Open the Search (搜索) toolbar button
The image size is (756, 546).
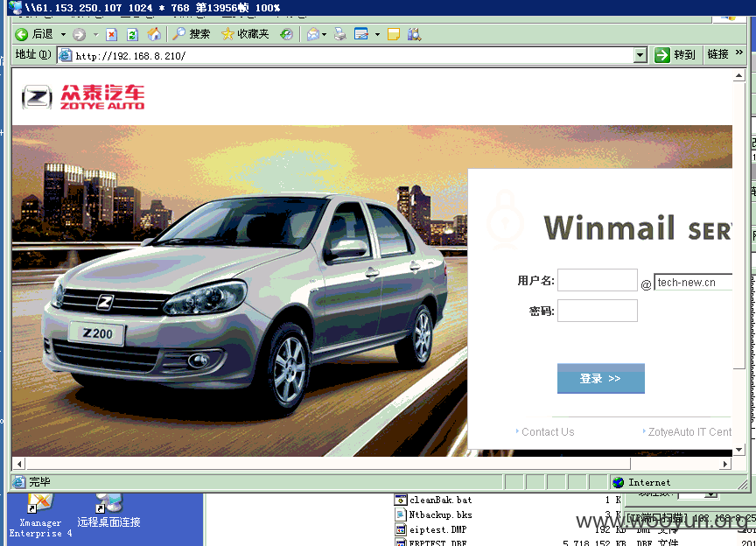pos(192,34)
